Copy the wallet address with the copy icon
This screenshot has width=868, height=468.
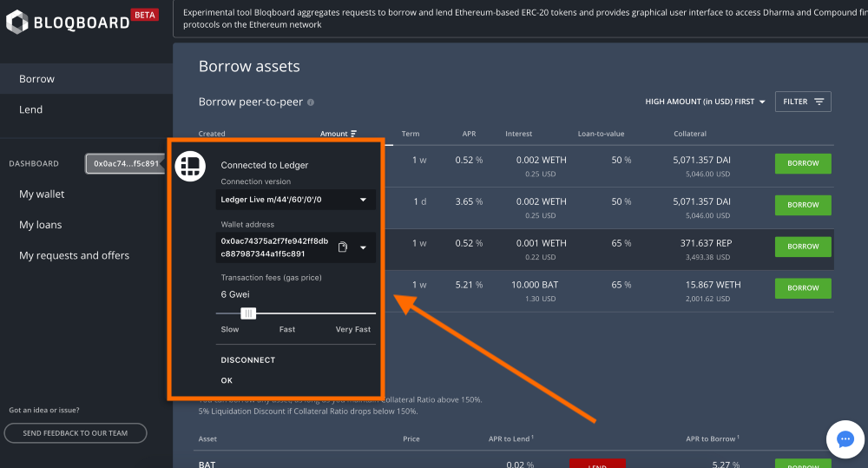coord(343,247)
